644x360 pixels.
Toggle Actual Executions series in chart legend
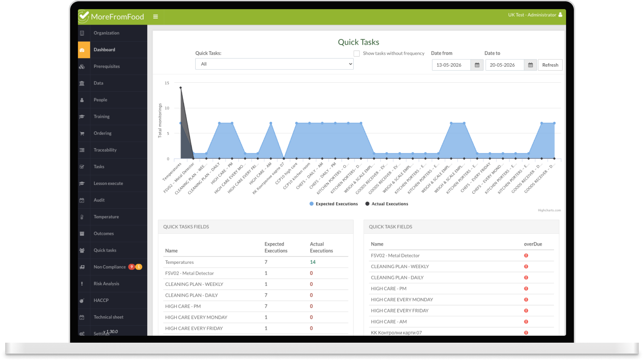(387, 204)
